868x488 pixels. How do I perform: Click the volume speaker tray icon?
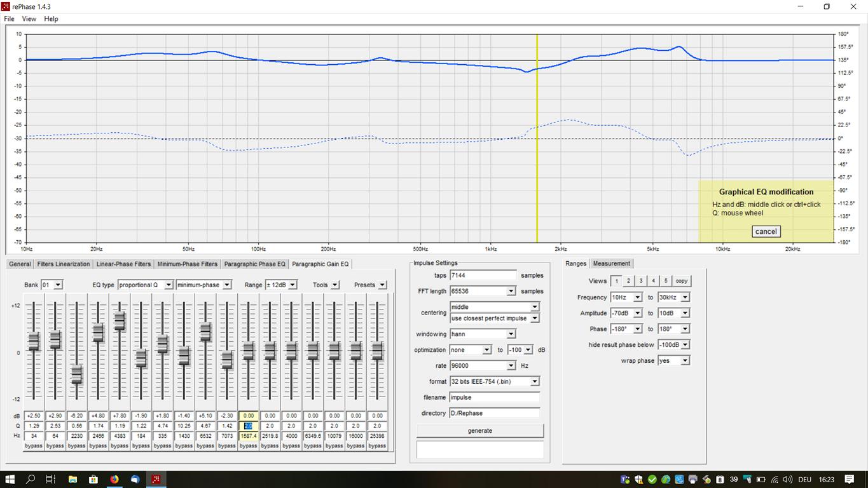[789, 479]
